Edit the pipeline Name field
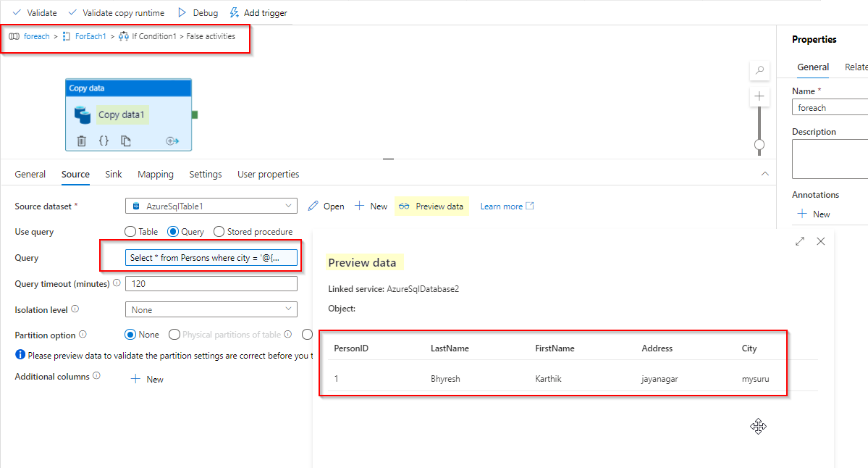The width and height of the screenshot is (868, 468). 830,107
